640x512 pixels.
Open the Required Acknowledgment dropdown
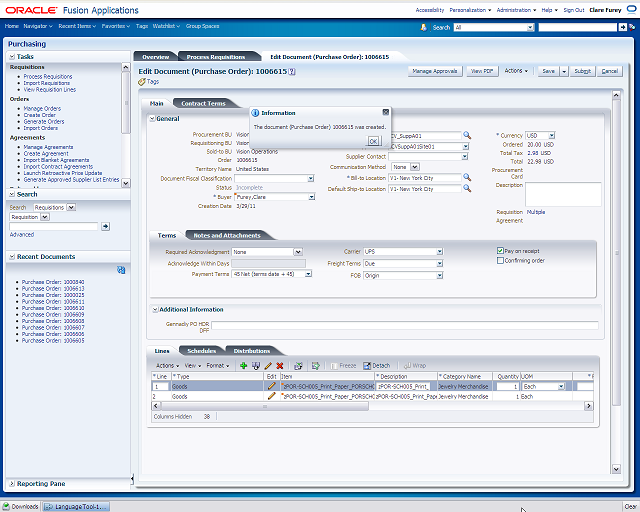click(x=298, y=252)
